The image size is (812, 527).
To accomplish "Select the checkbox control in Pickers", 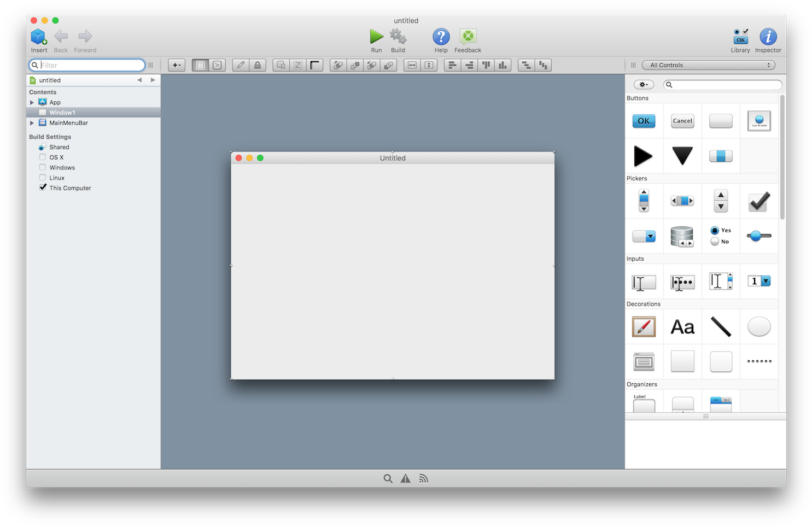I will click(x=759, y=201).
